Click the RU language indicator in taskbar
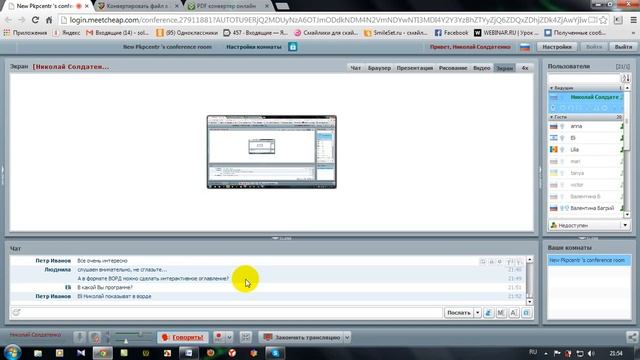640x360 pixels. coord(533,352)
